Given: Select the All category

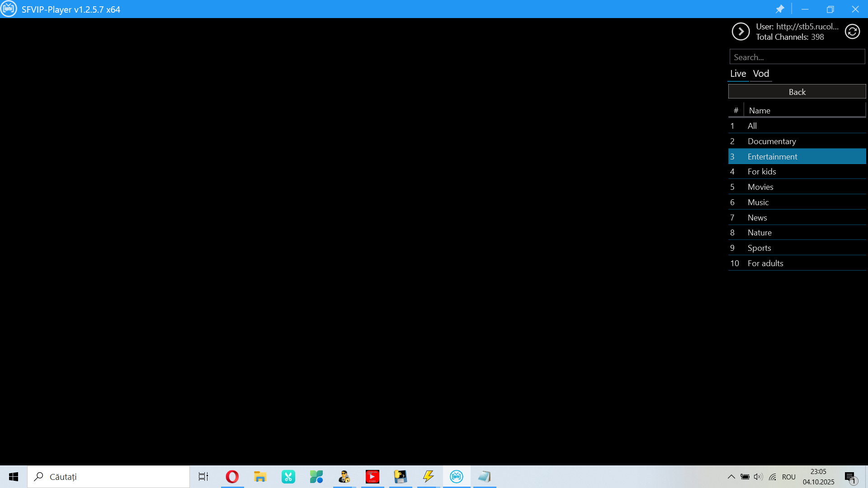Looking at the screenshot, I should (752, 126).
